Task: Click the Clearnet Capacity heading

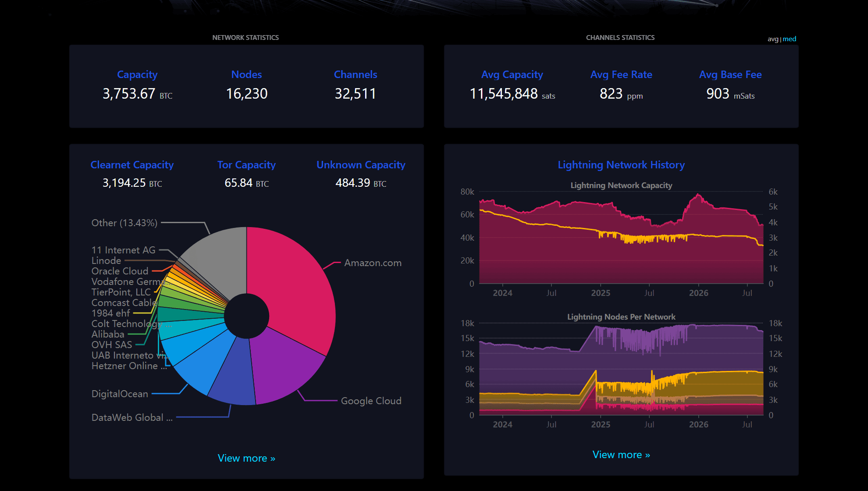Action: click(x=132, y=165)
